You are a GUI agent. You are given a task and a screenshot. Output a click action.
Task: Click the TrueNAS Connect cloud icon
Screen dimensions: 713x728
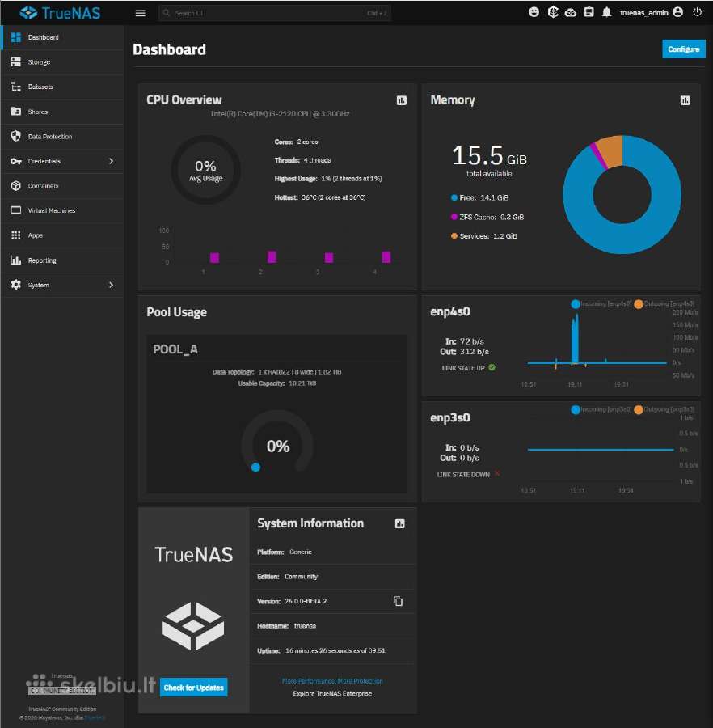[571, 12]
